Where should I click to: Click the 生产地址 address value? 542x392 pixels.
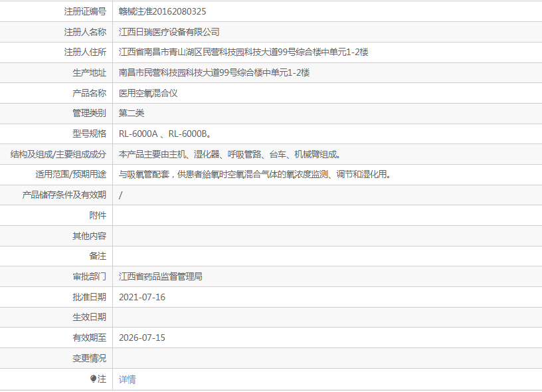point(214,72)
